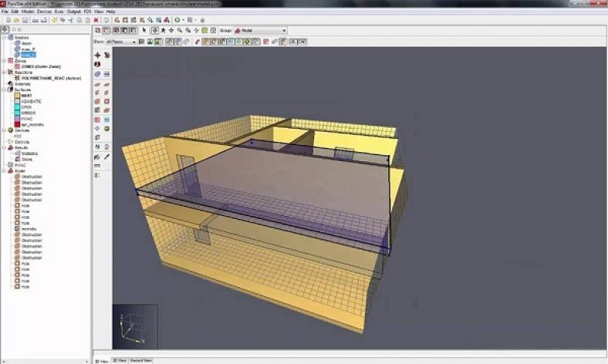The width and height of the screenshot is (608, 364).
Task: Open the Devices menu
Action: 44,12
